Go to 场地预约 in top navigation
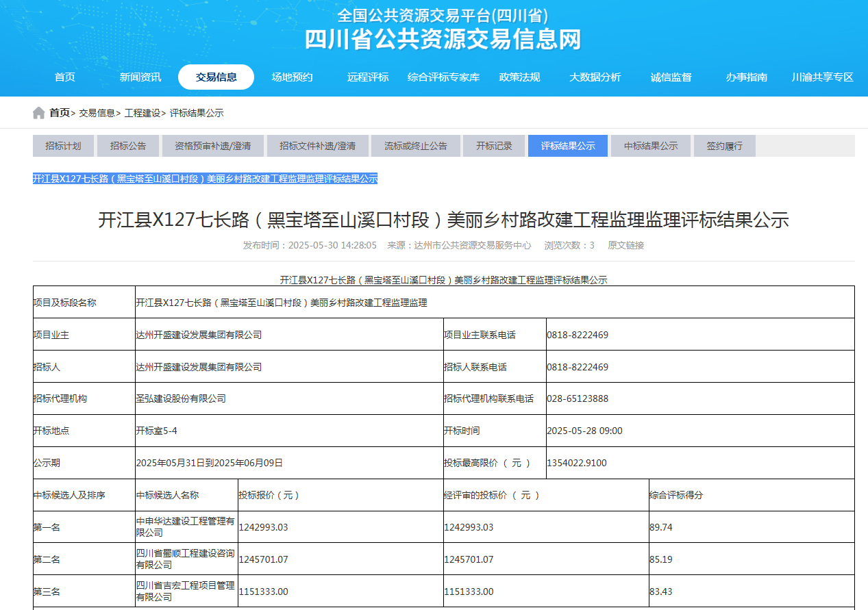This screenshot has width=868, height=610. (x=292, y=77)
